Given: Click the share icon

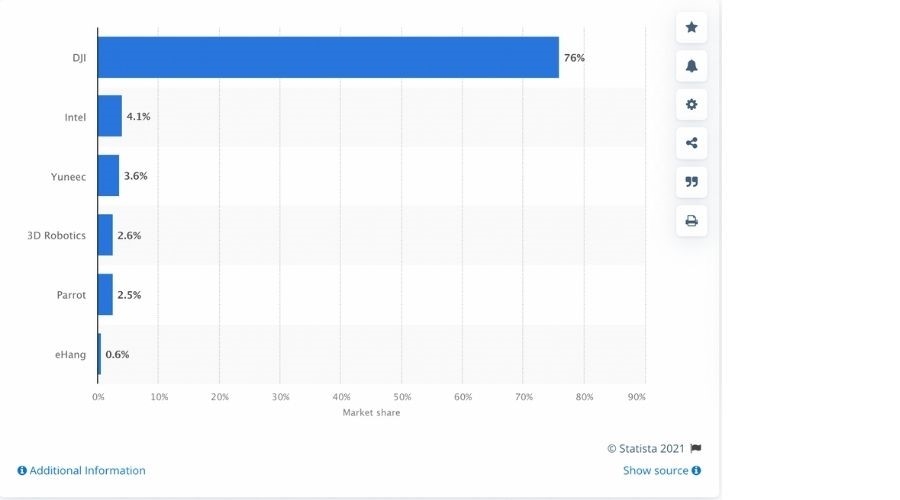Looking at the screenshot, I should [x=691, y=143].
